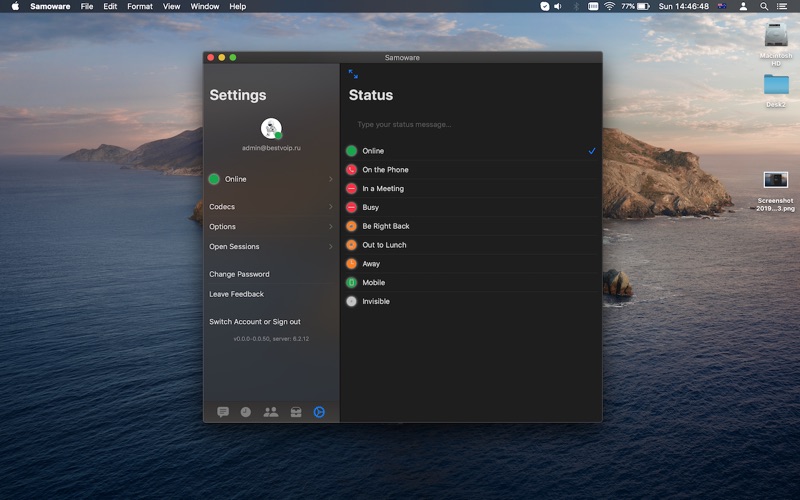Click green Online status icon in list
The width and height of the screenshot is (800, 500).
point(351,151)
